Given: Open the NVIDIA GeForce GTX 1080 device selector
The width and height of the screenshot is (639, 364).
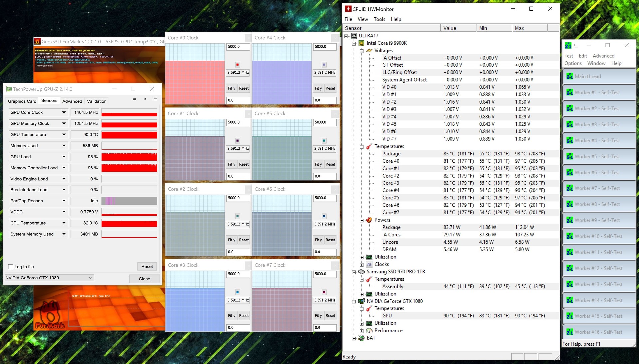Looking at the screenshot, I should tap(49, 278).
